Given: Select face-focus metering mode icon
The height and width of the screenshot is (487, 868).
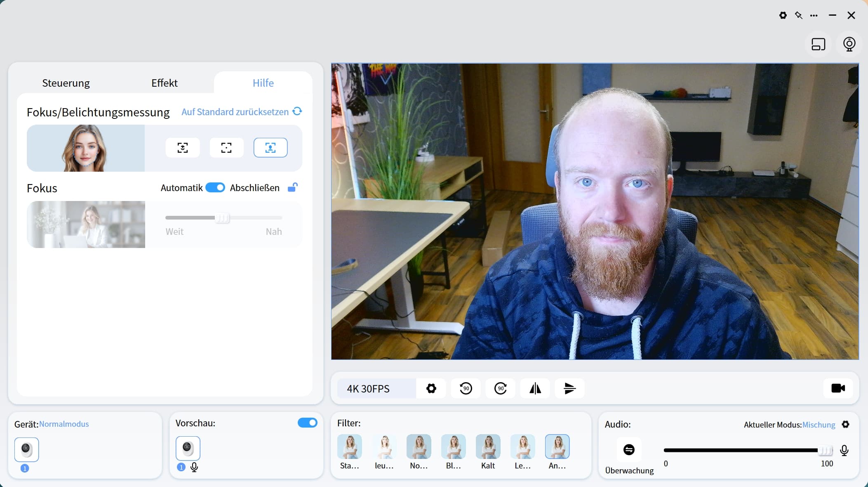Looking at the screenshot, I should 270,148.
